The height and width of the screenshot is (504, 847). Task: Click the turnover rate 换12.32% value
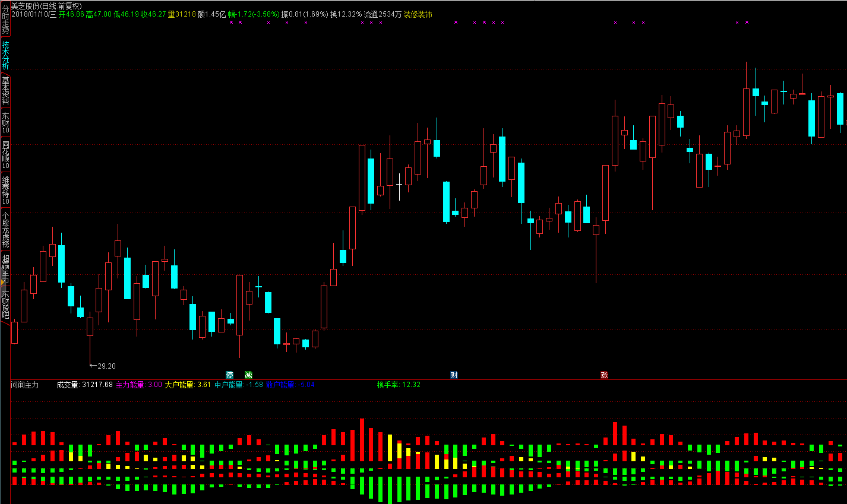[x=346, y=14]
